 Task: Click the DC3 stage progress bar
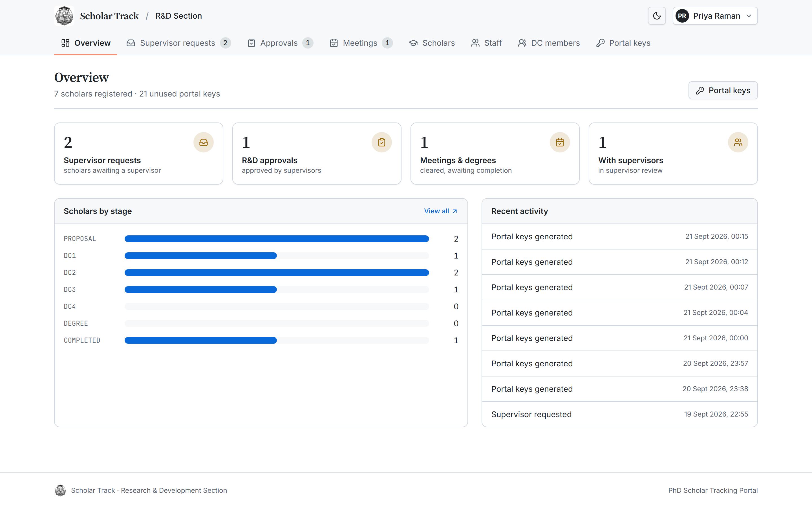(277, 290)
